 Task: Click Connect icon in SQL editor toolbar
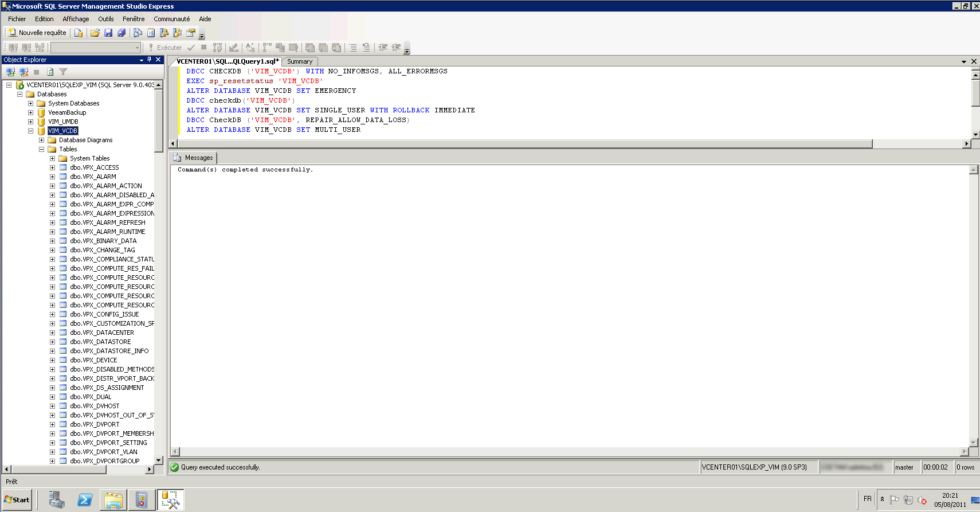(13, 48)
